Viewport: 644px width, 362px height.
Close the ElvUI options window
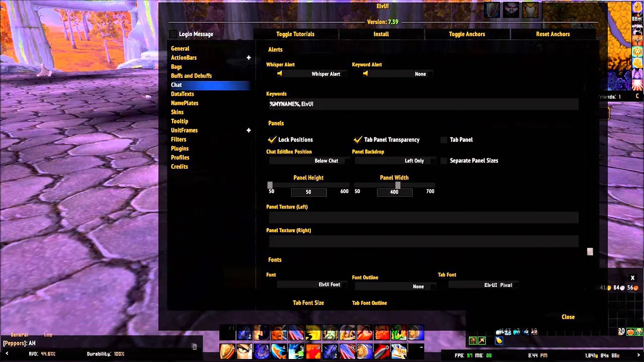568,317
